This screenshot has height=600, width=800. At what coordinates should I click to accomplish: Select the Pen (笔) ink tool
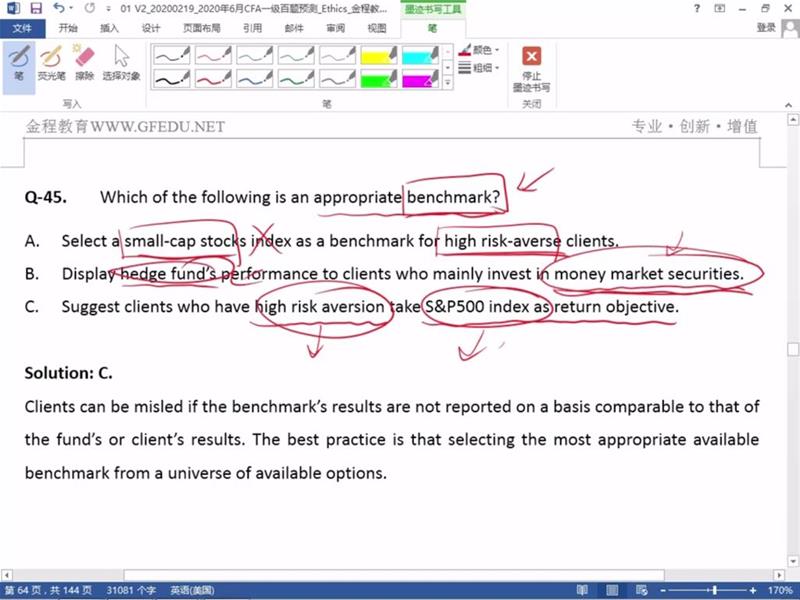point(19,63)
